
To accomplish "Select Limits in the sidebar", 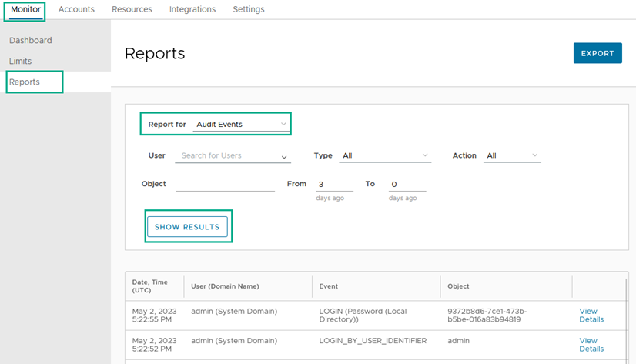I will point(20,62).
